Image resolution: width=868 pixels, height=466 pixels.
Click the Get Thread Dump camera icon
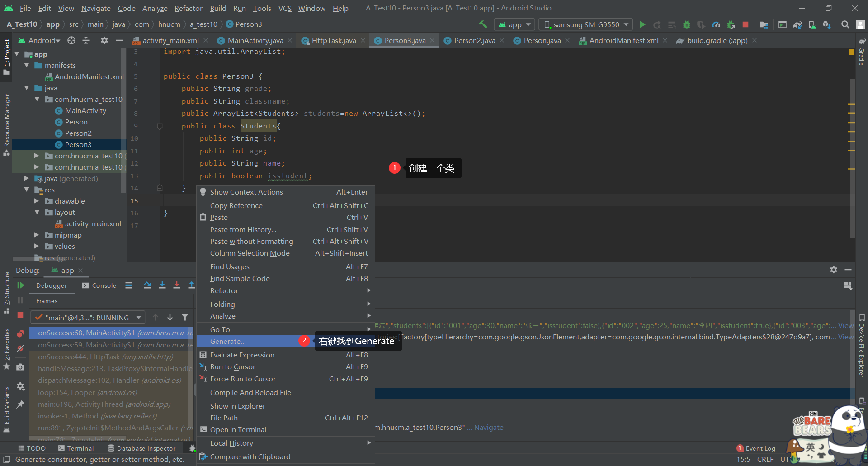pos(20,367)
